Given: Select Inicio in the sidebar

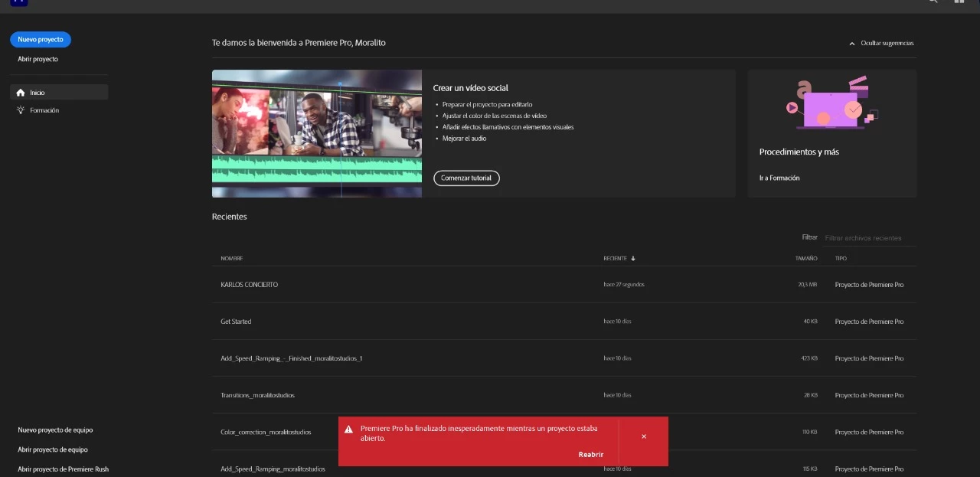Looking at the screenshot, I should (x=59, y=92).
